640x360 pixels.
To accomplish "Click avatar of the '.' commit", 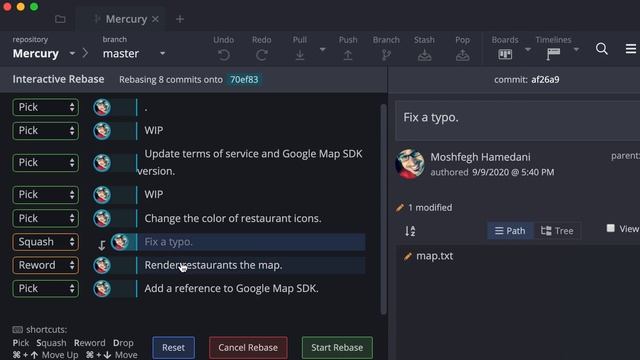I will 102,107.
